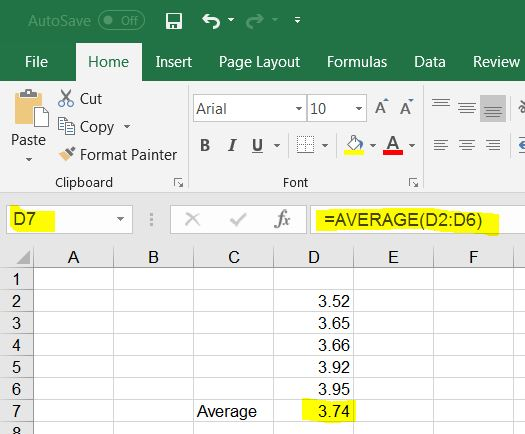Click cell containing 3.52
Viewport: 525px width, 434px height.
pos(313,301)
